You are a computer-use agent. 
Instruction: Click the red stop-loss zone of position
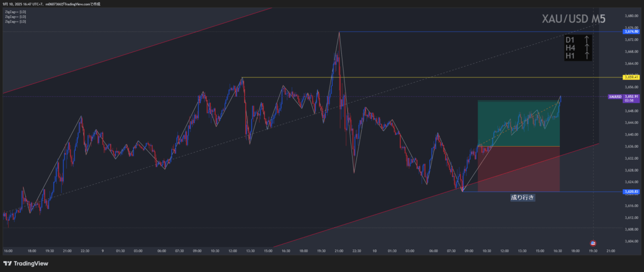[518, 169]
